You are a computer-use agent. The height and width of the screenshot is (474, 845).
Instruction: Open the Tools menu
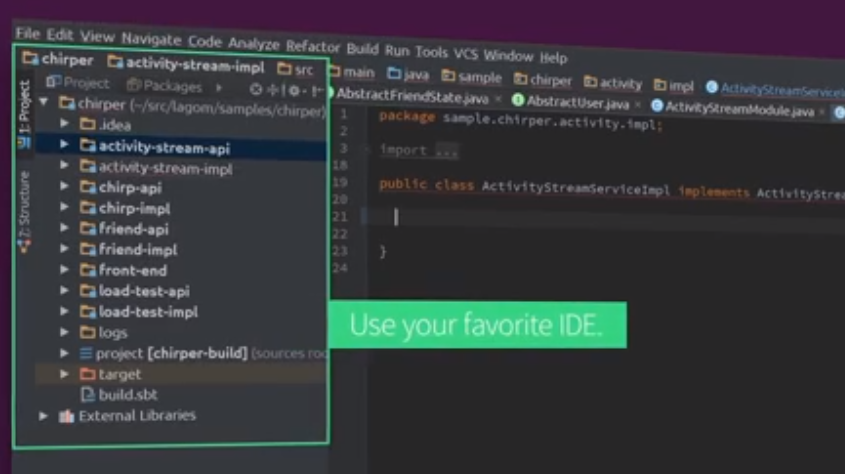[431, 52]
